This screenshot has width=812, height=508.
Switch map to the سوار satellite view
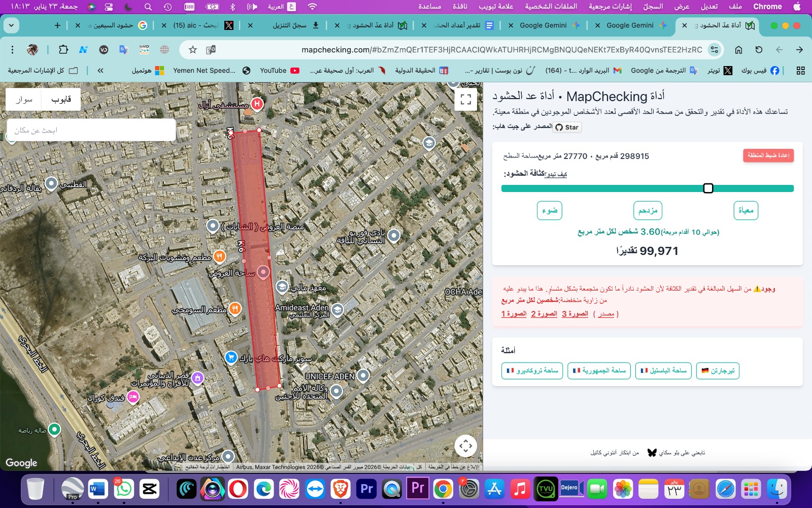click(24, 100)
